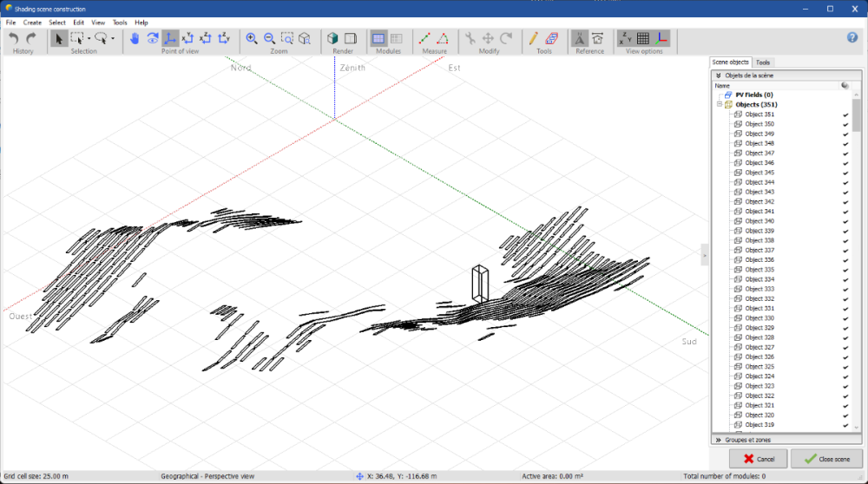Click the Close scene button
Viewport: 868px width, 484px height.
[826, 458]
